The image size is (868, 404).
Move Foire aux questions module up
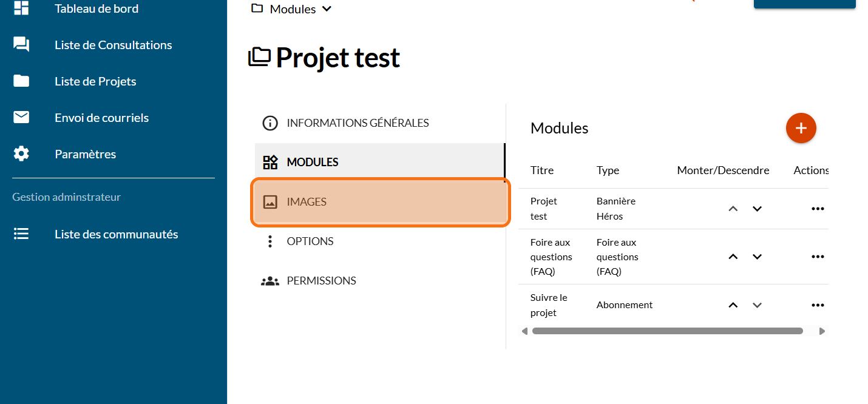click(733, 257)
